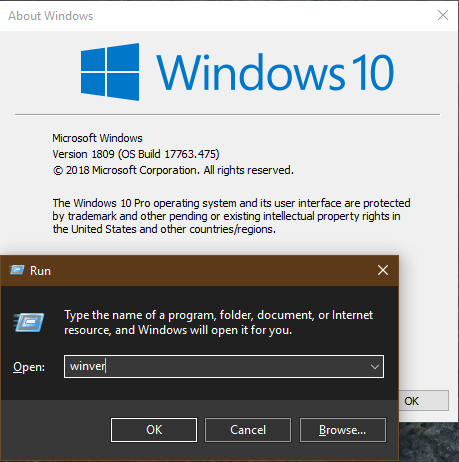
Task: Click the Windows 10 wordmark text
Action: (x=275, y=72)
